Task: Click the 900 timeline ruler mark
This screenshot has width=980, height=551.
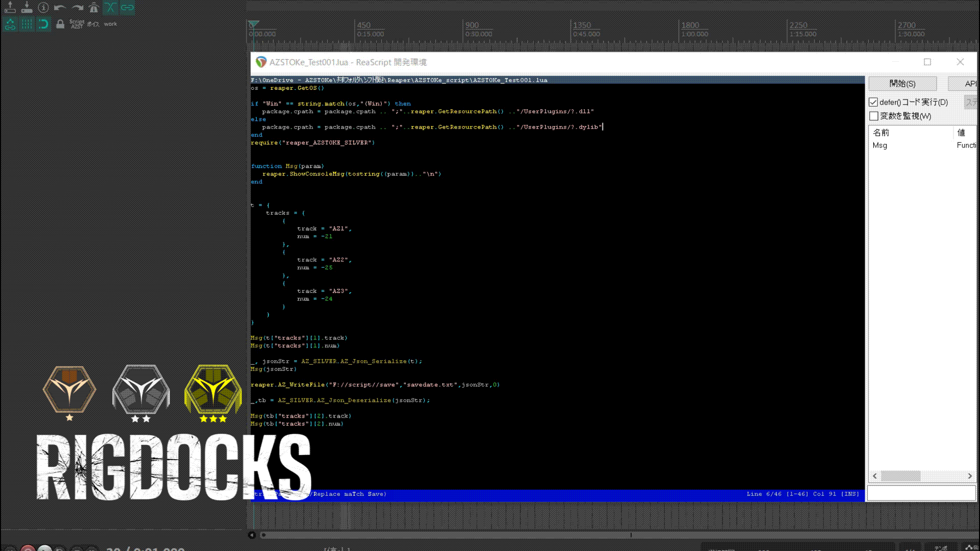Action: click(472, 25)
